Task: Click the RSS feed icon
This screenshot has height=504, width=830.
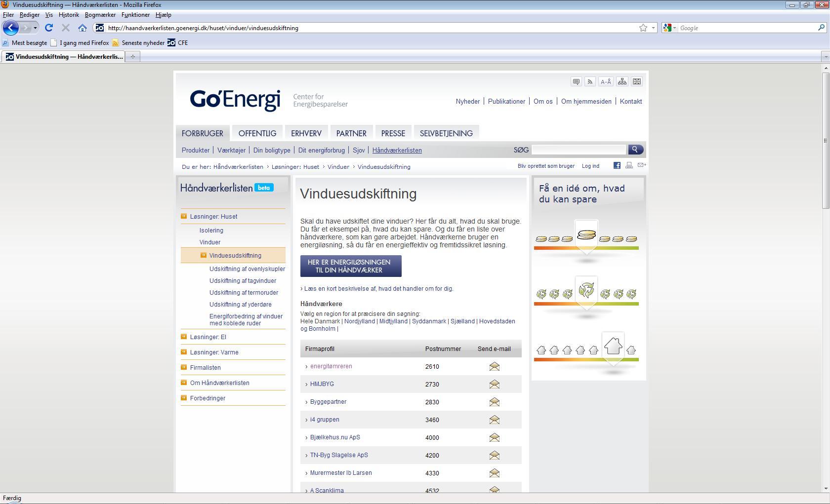Action: [x=590, y=82]
